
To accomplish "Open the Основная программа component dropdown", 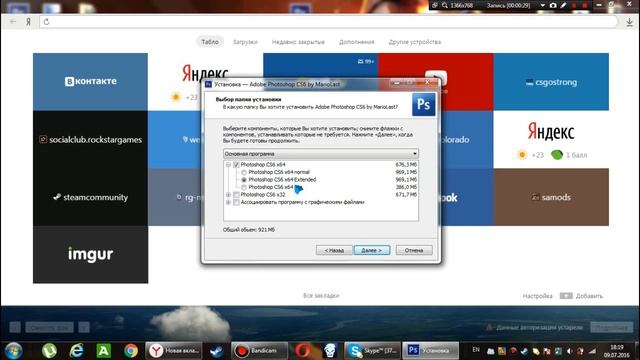I will click(x=321, y=154).
